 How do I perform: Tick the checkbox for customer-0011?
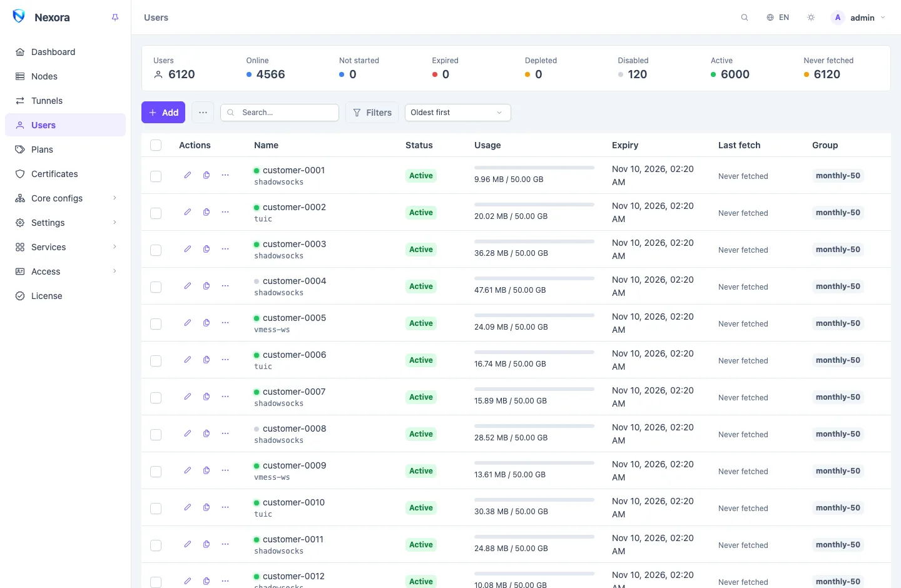tap(156, 545)
